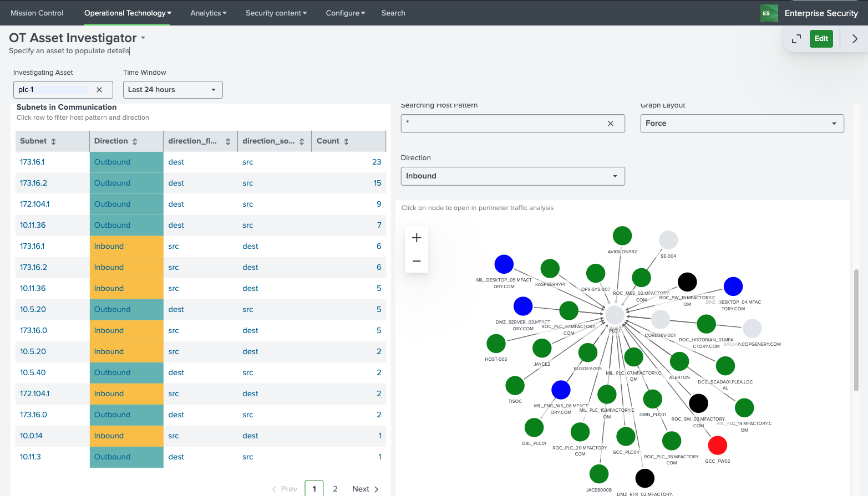Go to page 2 of results
The image size is (868, 496).
coord(335,489)
